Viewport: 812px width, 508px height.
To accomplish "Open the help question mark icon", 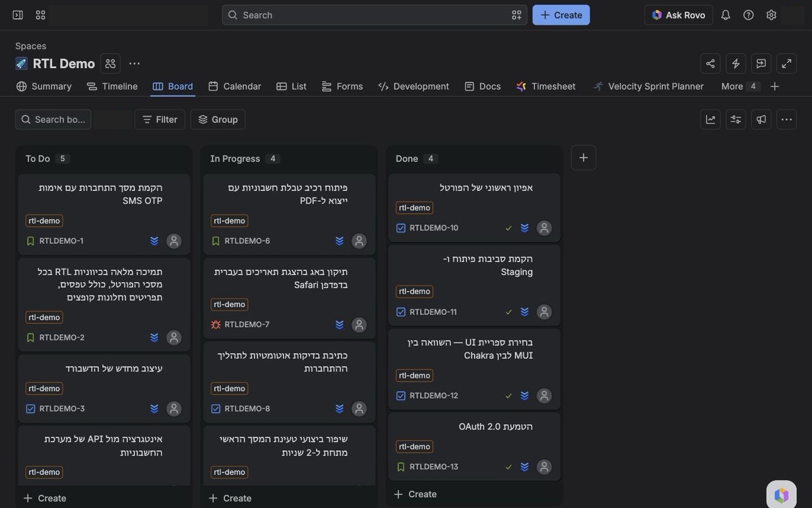I will click(749, 15).
